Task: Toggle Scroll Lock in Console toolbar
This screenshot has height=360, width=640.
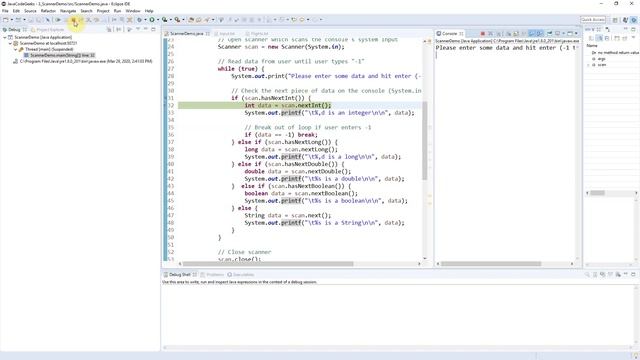Action: (x=516, y=33)
